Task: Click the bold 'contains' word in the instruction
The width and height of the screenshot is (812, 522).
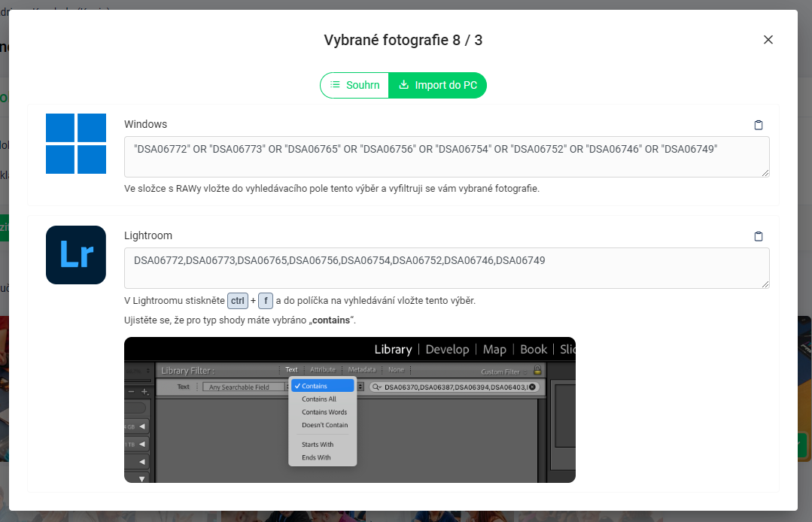Action: click(331, 320)
